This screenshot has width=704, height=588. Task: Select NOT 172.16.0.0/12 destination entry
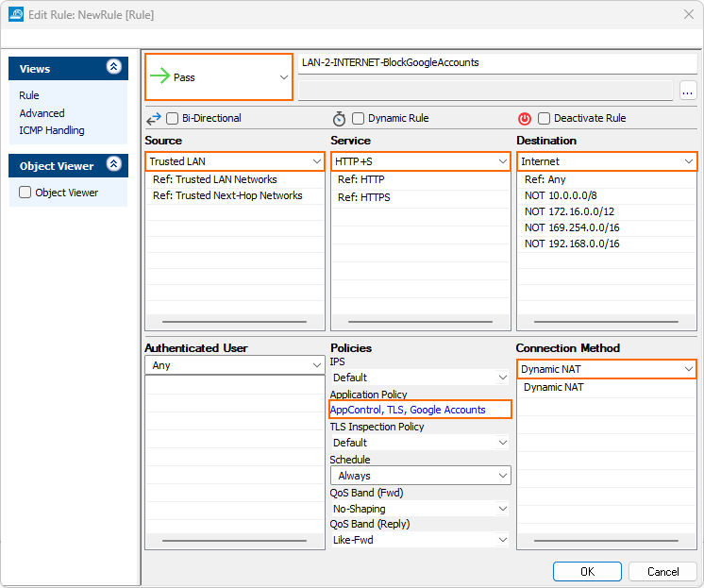[x=607, y=211]
